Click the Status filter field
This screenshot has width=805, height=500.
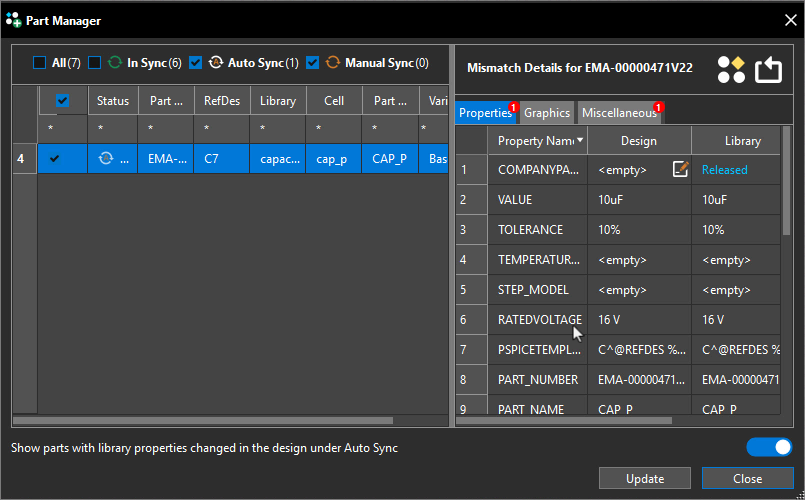(112, 128)
